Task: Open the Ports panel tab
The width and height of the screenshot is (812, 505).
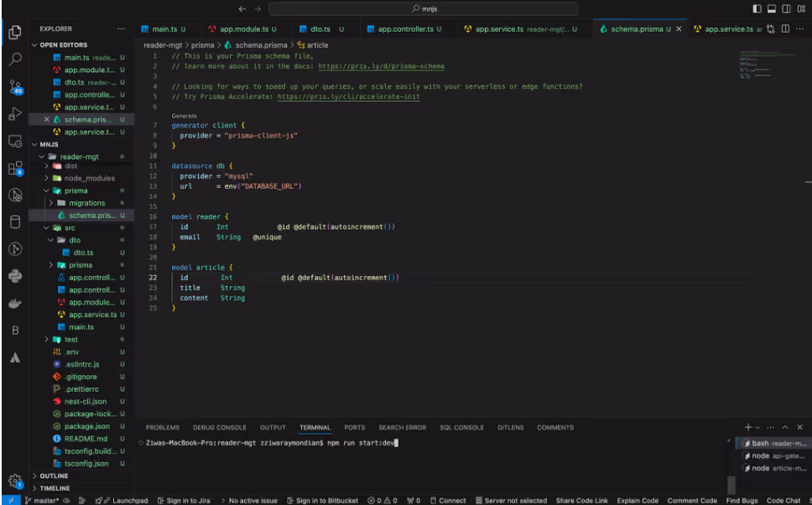Action: (355, 427)
